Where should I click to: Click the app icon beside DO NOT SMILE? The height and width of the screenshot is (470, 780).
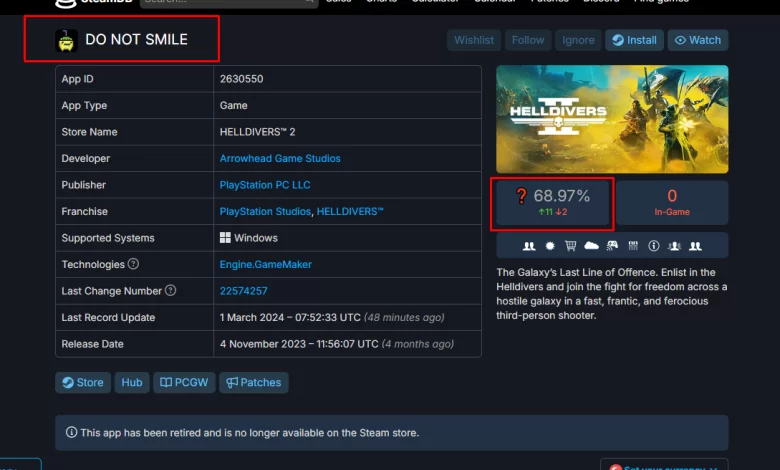point(66,40)
